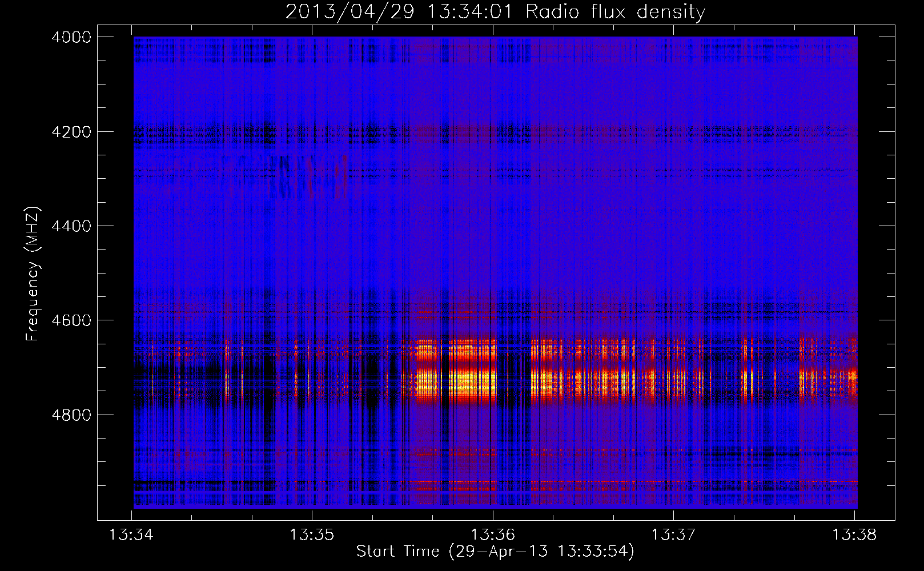
Task: Click the 13:38 time tick label
Action: [854, 534]
